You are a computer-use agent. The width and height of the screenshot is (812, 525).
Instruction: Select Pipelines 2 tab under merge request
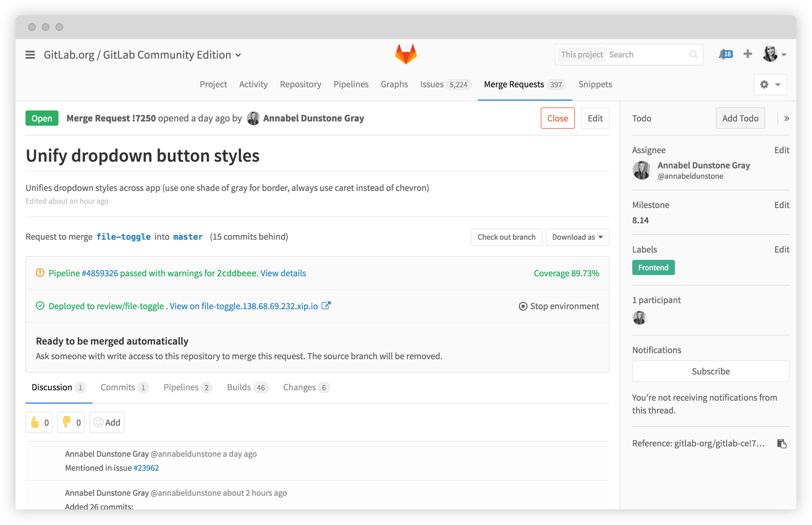[187, 387]
